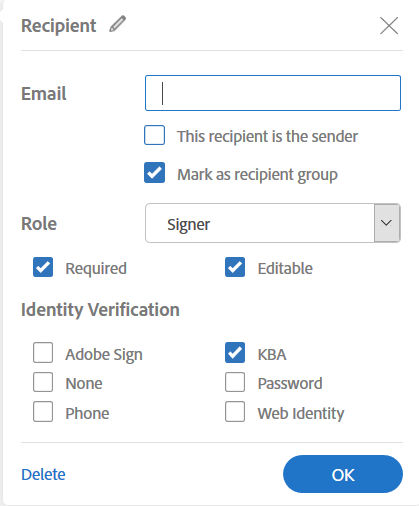Tick the Password verification checkbox
419x506 pixels.
[x=235, y=382]
